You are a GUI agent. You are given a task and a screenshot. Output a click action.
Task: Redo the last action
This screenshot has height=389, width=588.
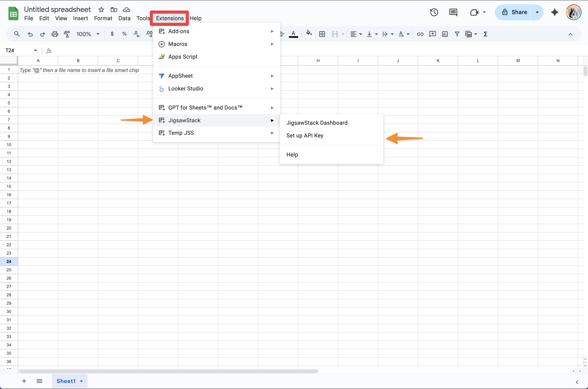(42, 34)
